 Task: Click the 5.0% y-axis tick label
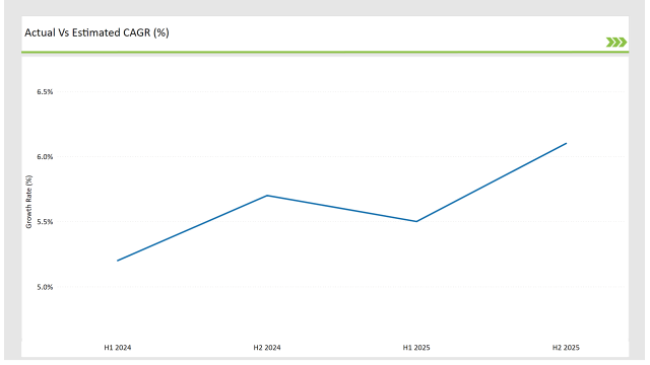point(45,287)
